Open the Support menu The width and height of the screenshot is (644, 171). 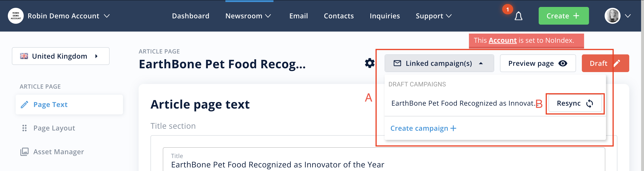coord(434,16)
